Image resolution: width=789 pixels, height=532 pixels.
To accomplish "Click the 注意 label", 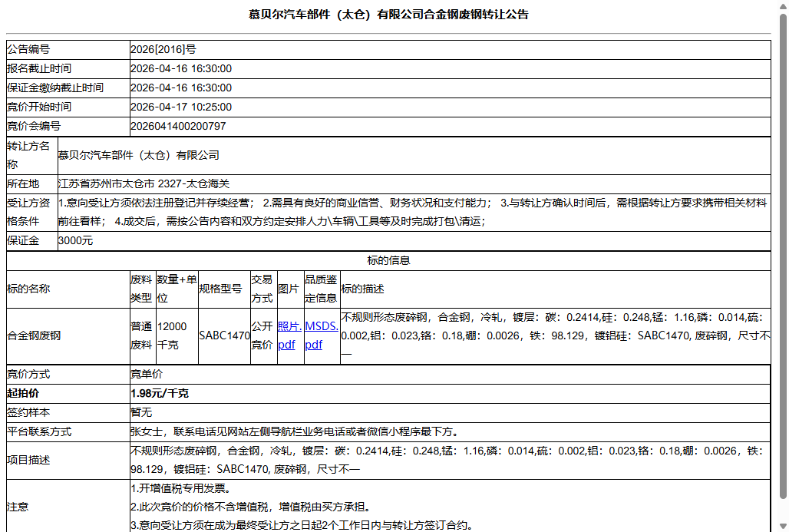I will click(18, 507).
